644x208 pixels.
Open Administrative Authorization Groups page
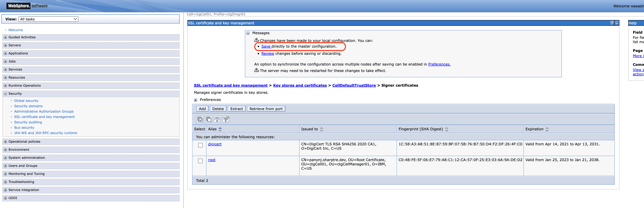pyautogui.click(x=44, y=112)
